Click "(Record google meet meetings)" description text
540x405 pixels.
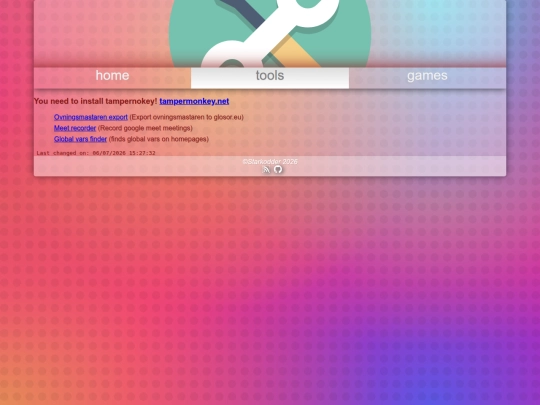145,128
